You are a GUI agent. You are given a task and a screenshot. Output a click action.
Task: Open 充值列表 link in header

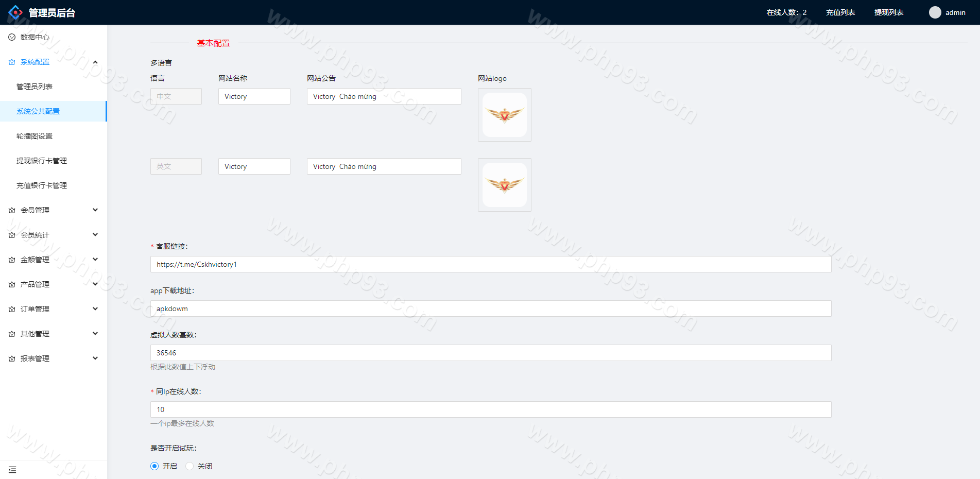840,12
